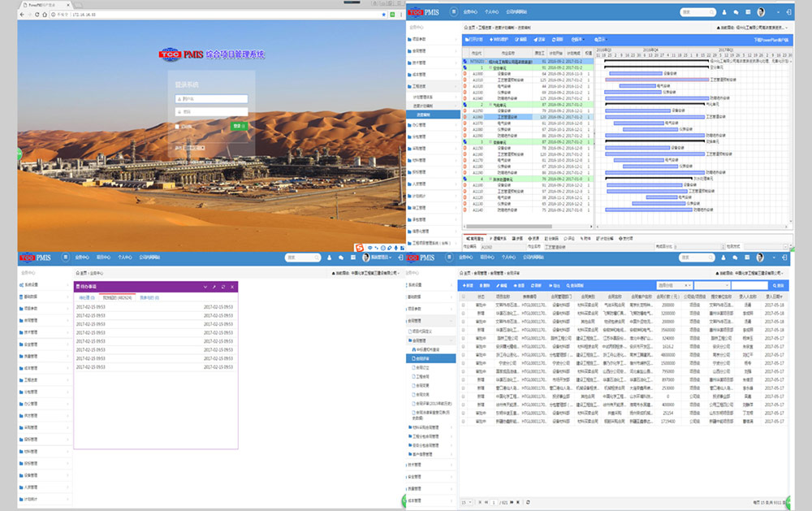Refresh the purple to-do panel
Image resolution: width=812 pixels, height=511 pixels.
coord(223,287)
